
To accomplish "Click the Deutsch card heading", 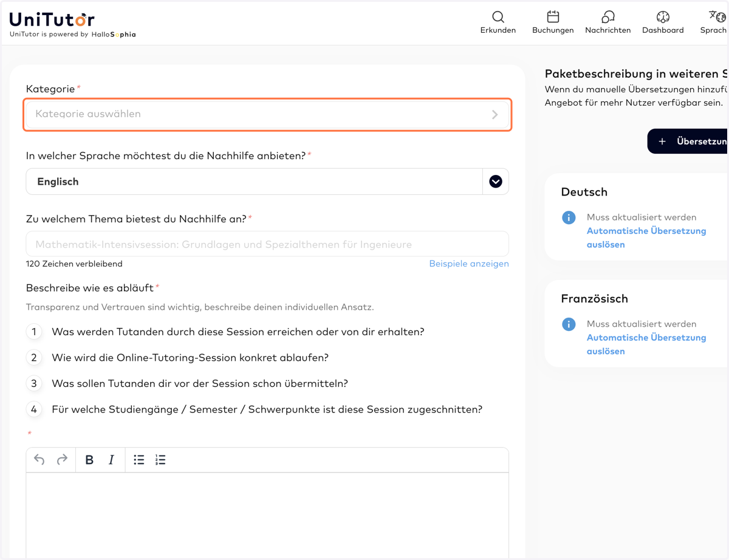I will 584,192.
